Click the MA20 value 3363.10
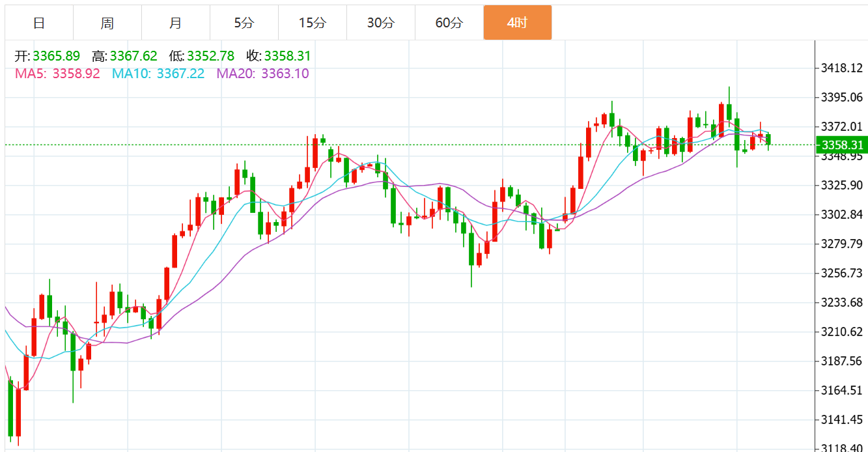This screenshot has width=868, height=452. (285, 74)
